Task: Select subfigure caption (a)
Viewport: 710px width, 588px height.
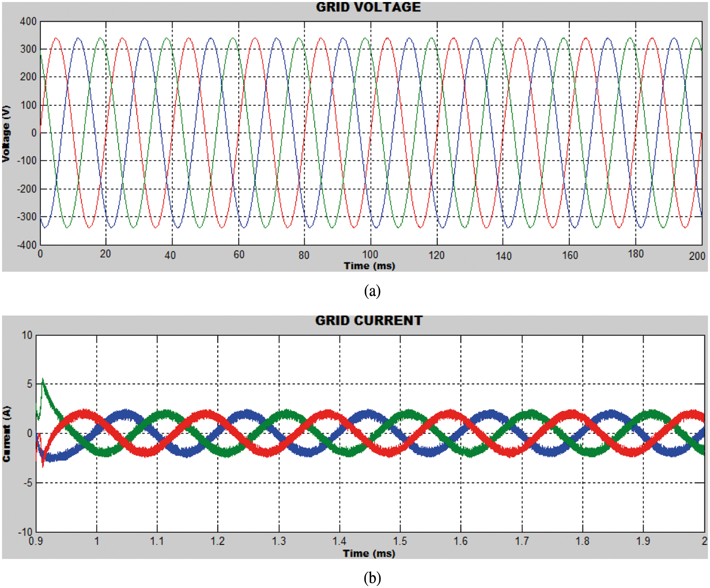Action: (372, 291)
